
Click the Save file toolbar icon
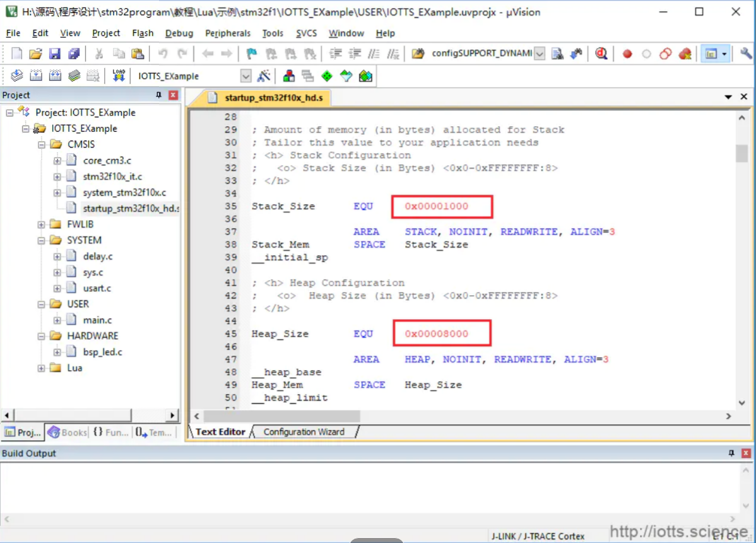click(55, 54)
